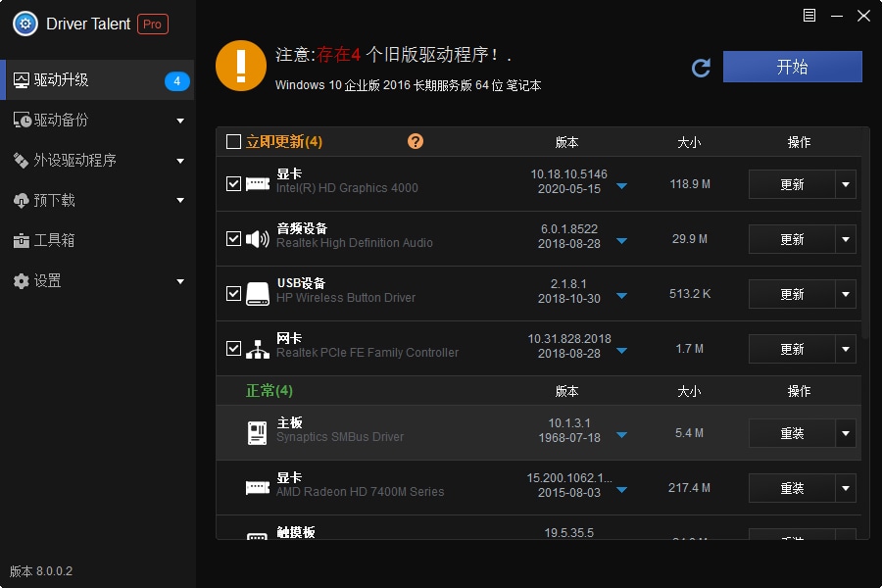
Task: Open the dropdown arrow beside HP Wireless Button 更新
Action: pos(845,294)
